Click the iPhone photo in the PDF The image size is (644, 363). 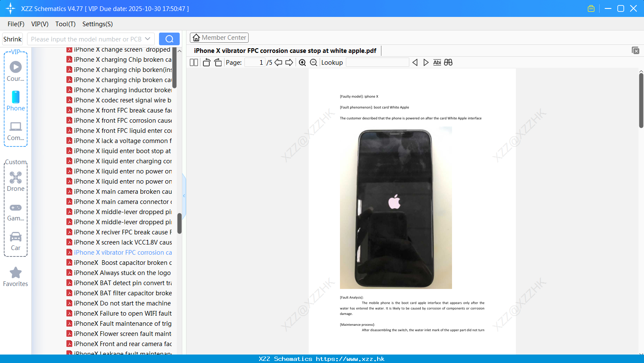(x=396, y=208)
